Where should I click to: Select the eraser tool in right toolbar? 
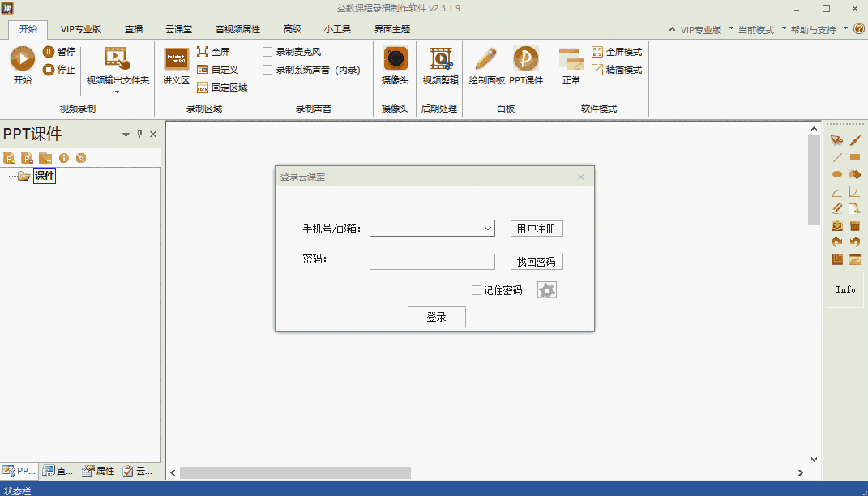pyautogui.click(x=837, y=209)
